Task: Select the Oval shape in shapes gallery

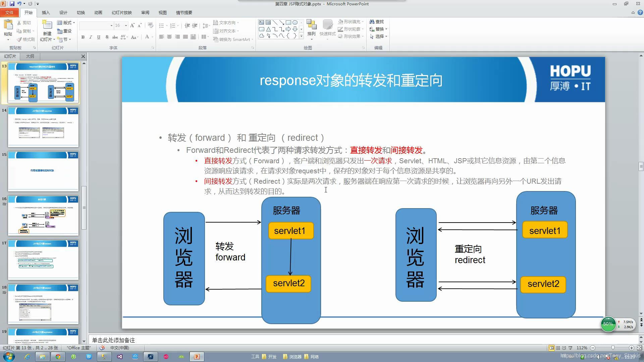Action: (295, 22)
